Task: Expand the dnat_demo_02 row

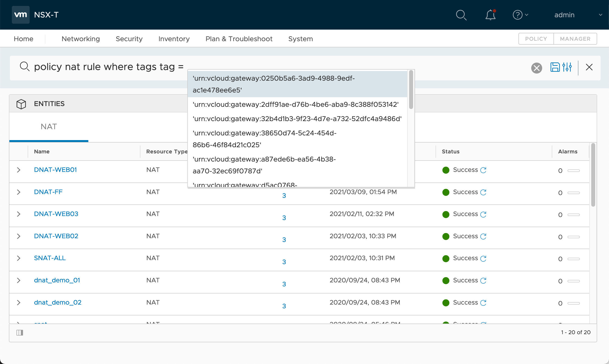Action: point(19,303)
